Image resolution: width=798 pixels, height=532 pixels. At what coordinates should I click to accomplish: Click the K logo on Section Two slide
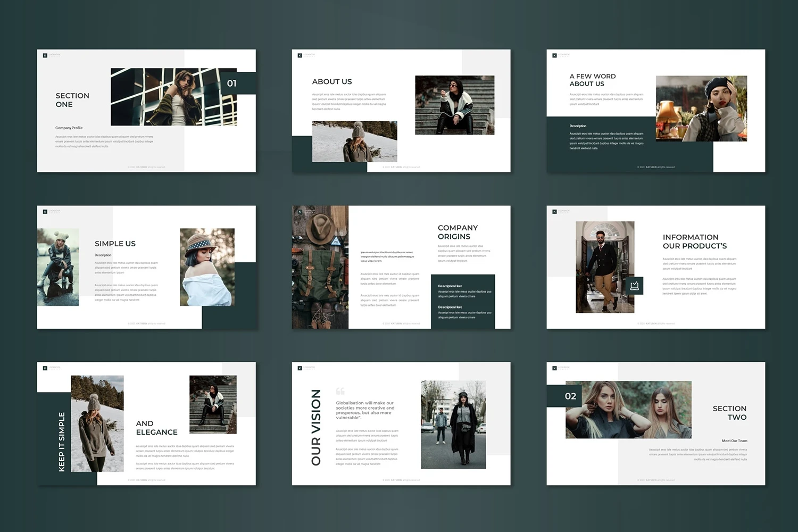[555, 368]
